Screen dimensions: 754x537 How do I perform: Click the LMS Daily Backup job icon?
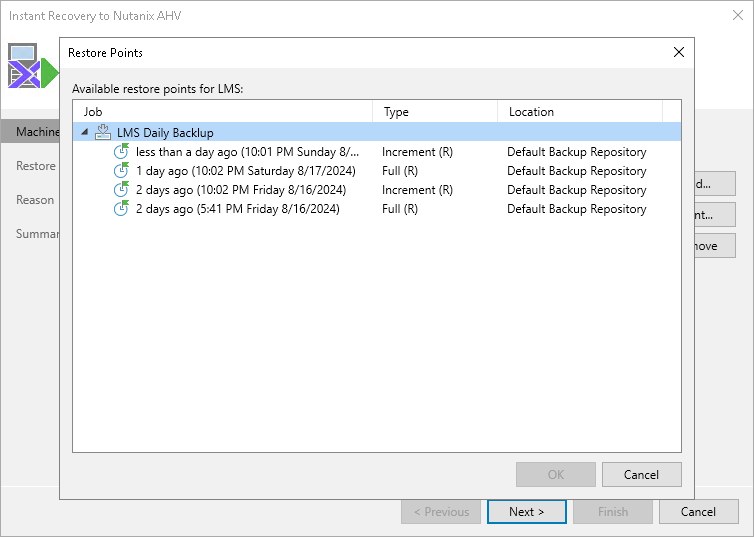[103, 133]
